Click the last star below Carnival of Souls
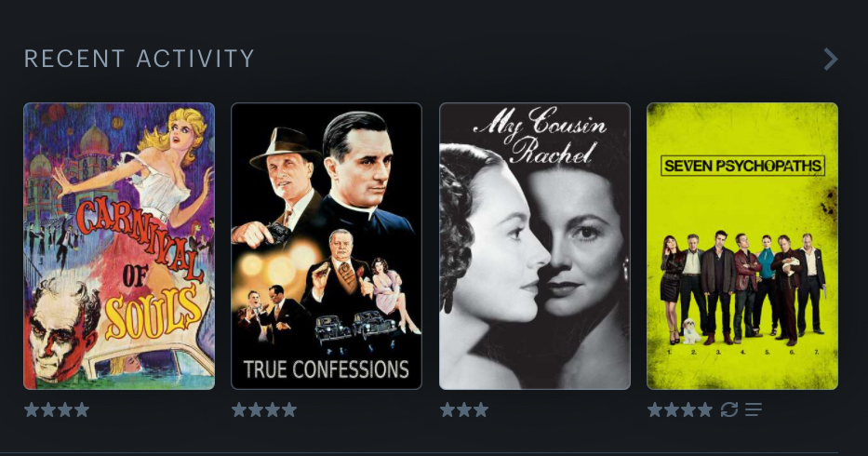 (x=82, y=410)
